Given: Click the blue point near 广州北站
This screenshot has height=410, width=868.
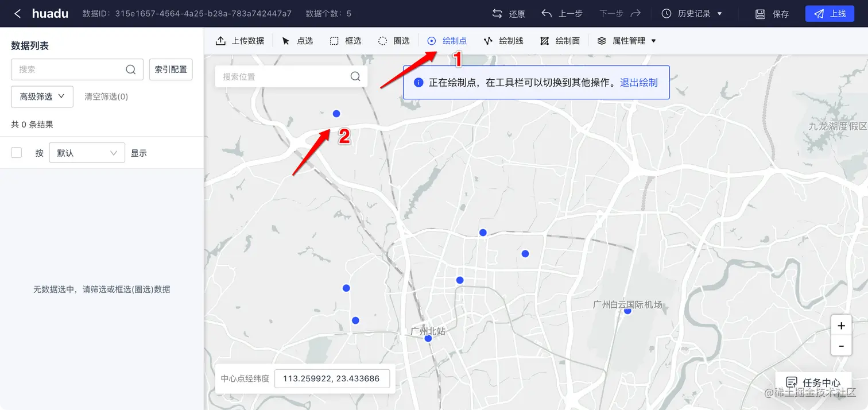Looking at the screenshot, I should [x=428, y=339].
